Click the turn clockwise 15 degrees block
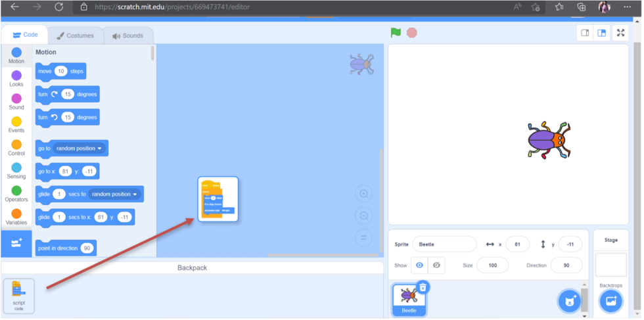The image size is (644, 320). tap(67, 95)
